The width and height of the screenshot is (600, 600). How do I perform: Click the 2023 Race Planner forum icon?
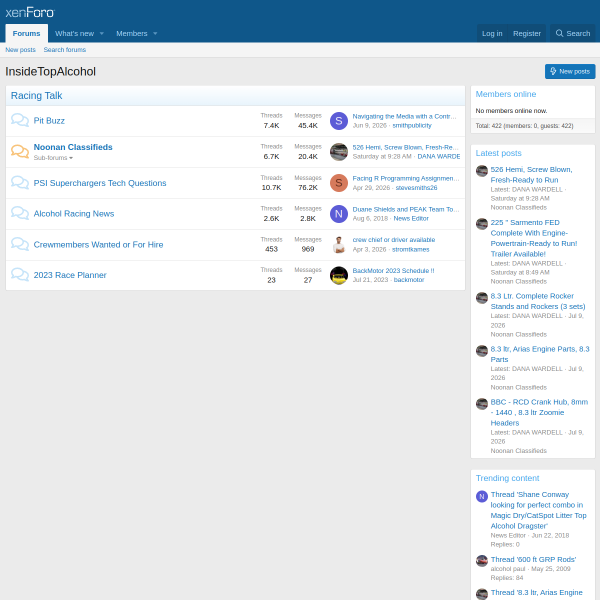pyautogui.click(x=20, y=275)
